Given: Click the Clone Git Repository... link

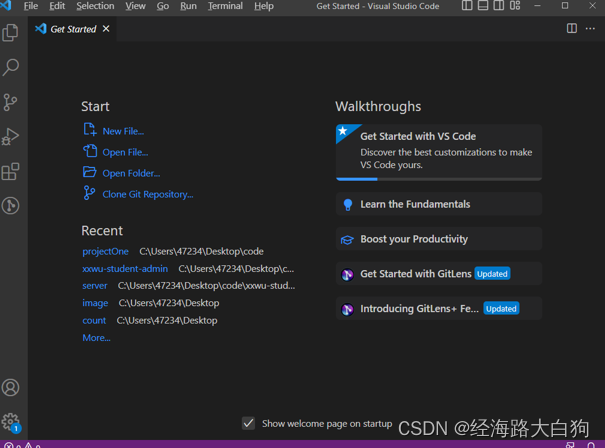Looking at the screenshot, I should point(148,194).
